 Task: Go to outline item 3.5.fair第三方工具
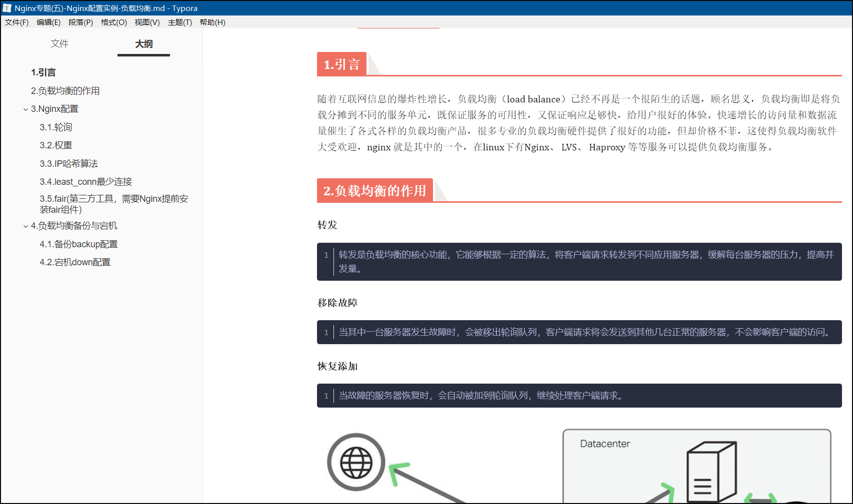click(114, 204)
